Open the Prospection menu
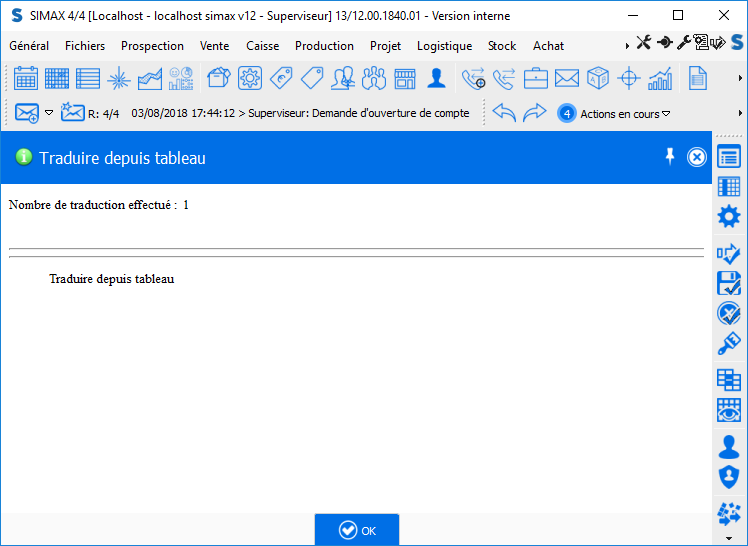Viewport: 748px width, 546px height. point(152,46)
